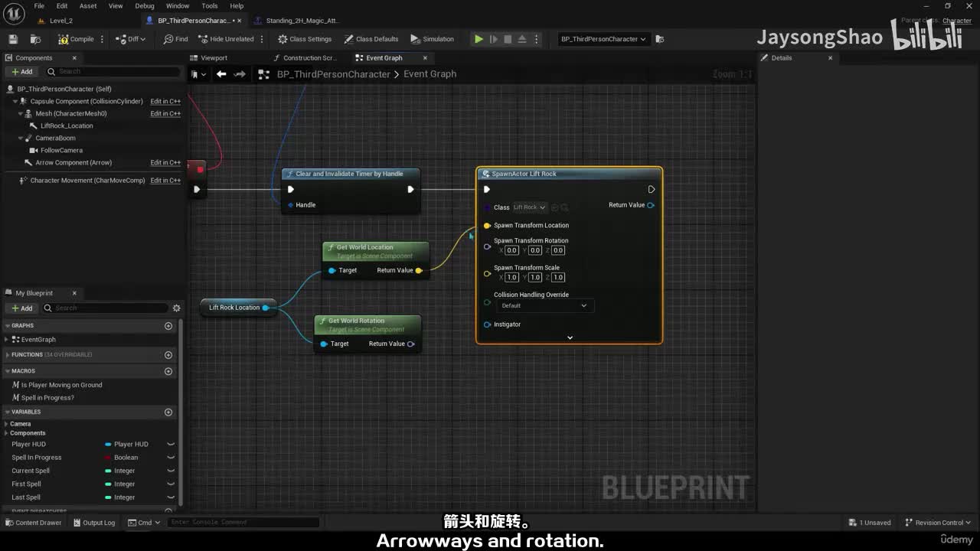This screenshot has width=980, height=551.
Task: Click the My Blueprint settings gear
Action: click(176, 308)
